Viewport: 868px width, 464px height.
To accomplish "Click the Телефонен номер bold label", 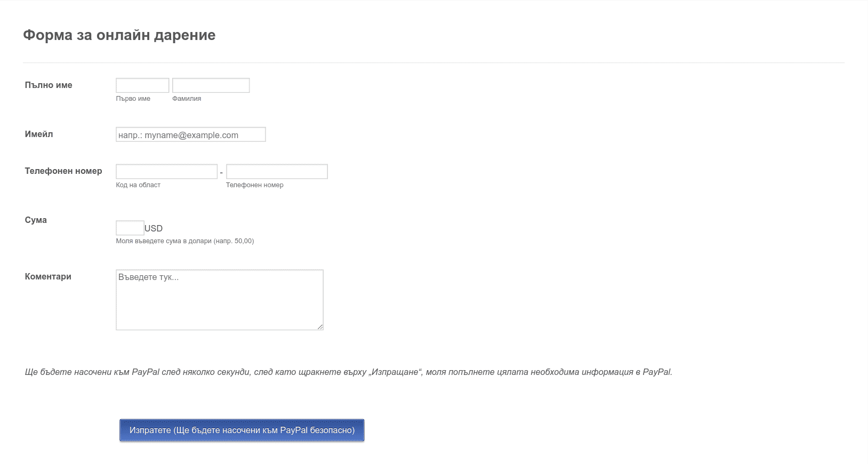I will [x=63, y=171].
